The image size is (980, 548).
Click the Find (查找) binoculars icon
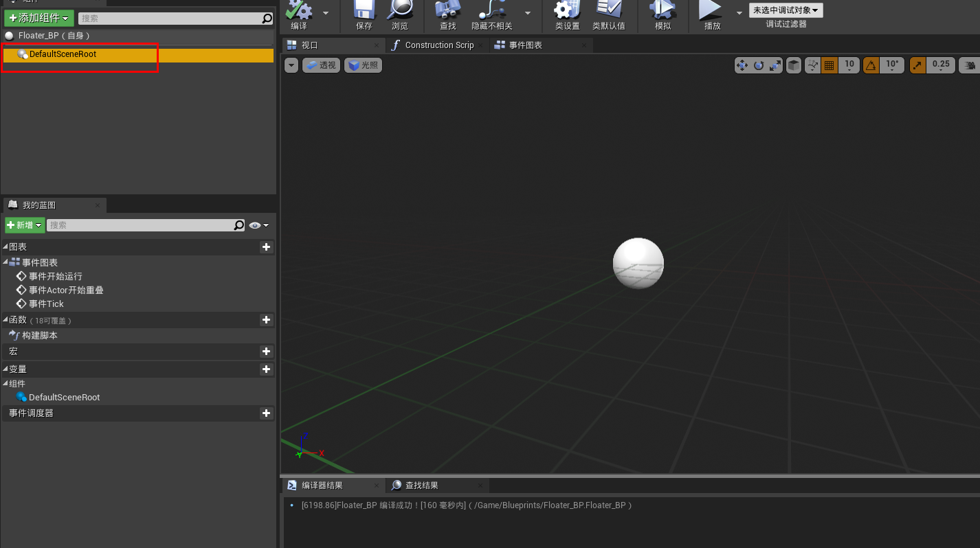(x=447, y=10)
